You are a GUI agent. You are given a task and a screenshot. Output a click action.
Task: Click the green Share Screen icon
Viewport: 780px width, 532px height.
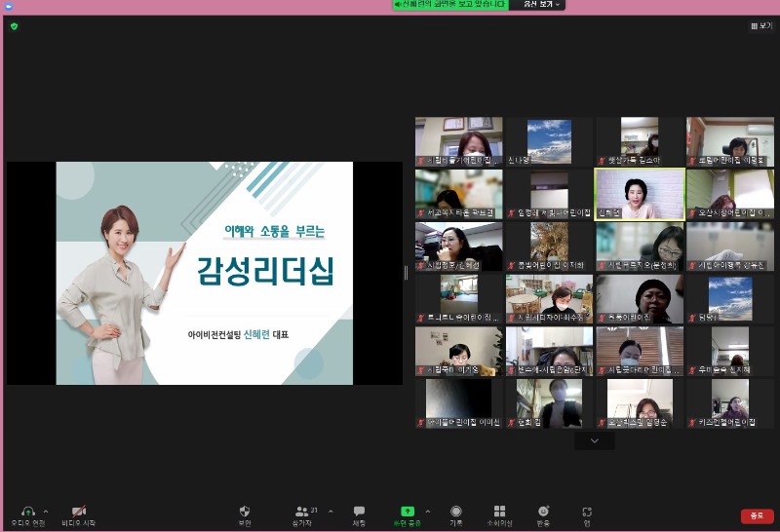coord(408,512)
